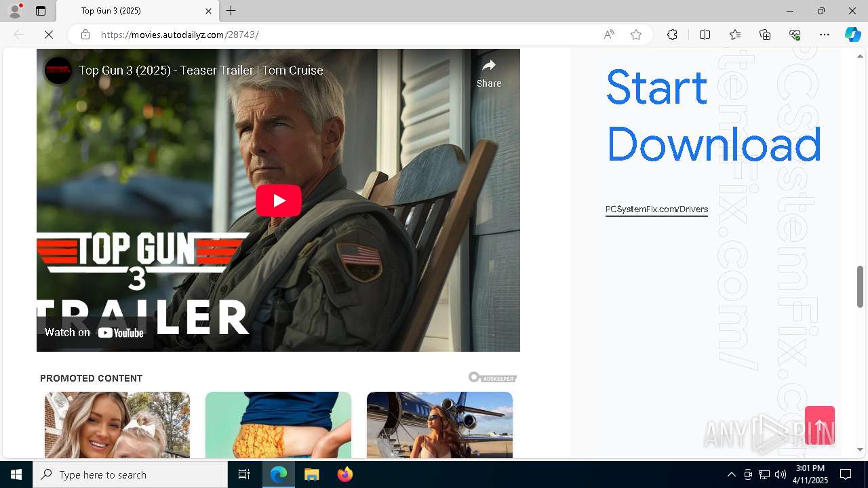Click the pink scroll-to-top arrow button
This screenshot has width=868, height=488.
pyautogui.click(x=820, y=425)
